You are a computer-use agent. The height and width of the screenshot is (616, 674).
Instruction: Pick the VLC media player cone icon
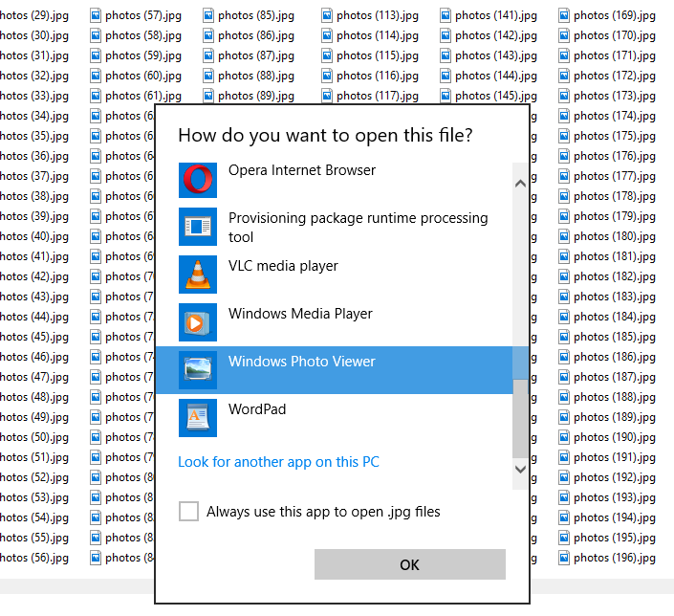198,275
